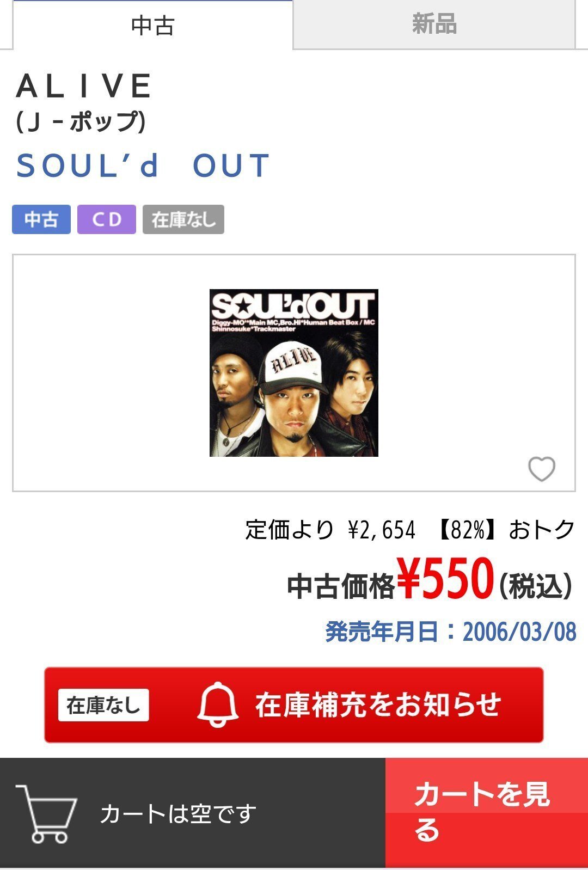Switch to the 新品 tab

click(434, 24)
